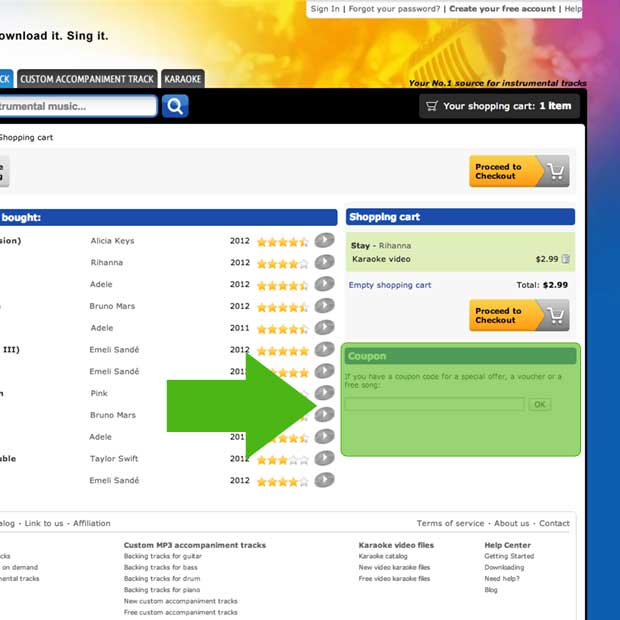
Task: Play preview for the Pink track
Action: pos(324,393)
